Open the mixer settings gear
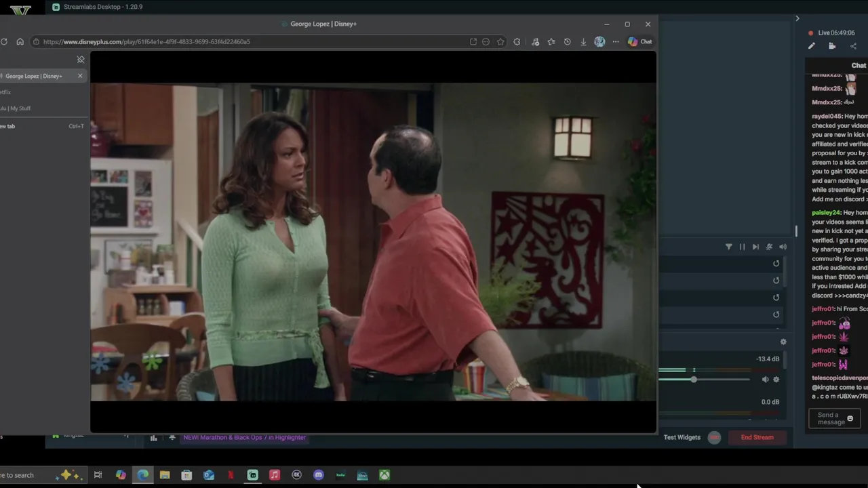Screen dimensions: 868x488 [x=783, y=342]
